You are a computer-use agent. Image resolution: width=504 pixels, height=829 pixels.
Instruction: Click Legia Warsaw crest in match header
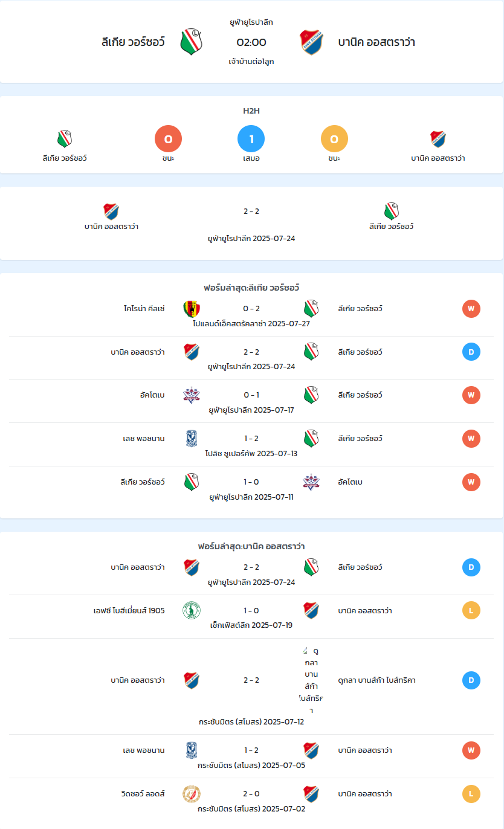[192, 42]
